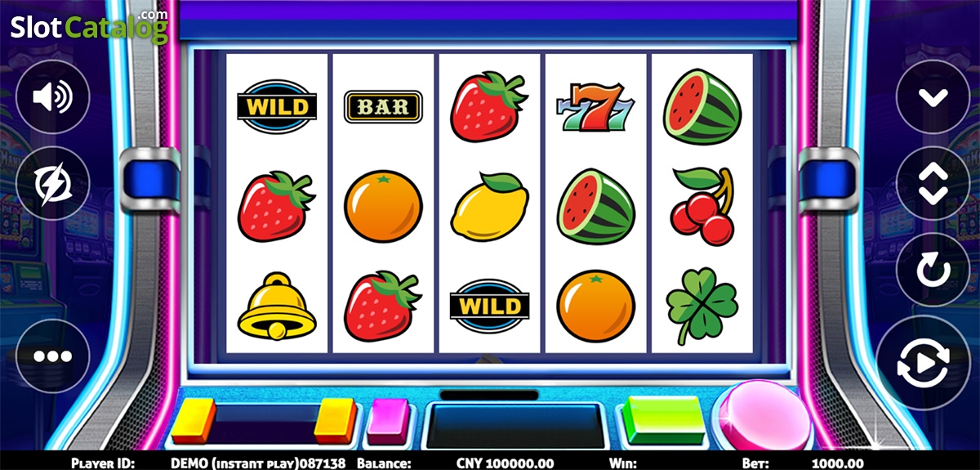Open bet selector up-down arrows button
This screenshot has height=470, width=980.
point(933,183)
